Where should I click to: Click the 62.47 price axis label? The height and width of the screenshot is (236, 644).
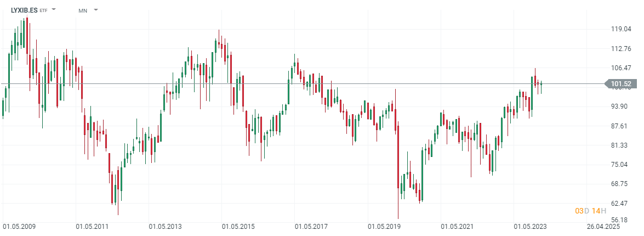point(621,203)
